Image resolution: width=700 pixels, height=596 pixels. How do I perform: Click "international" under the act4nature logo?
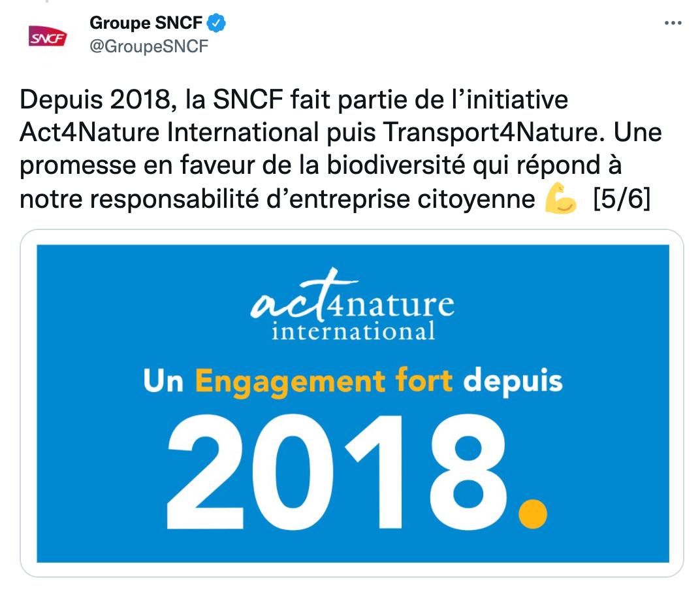coord(353,331)
